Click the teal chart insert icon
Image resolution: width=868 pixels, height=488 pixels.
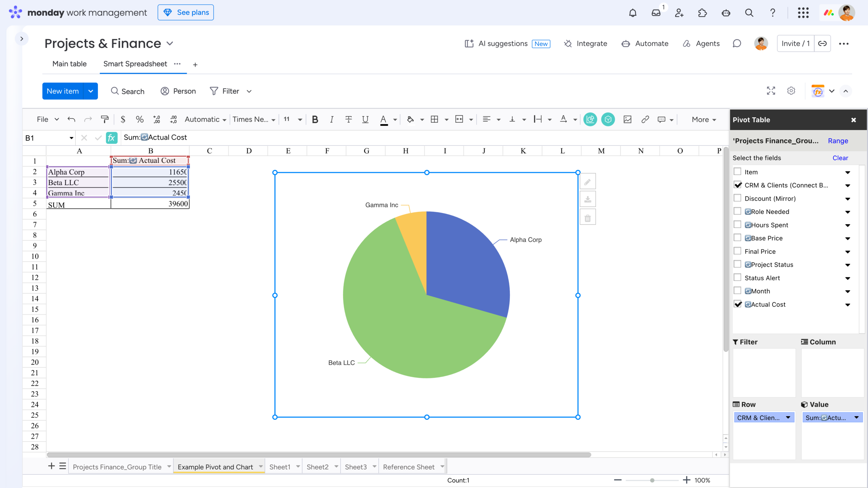(590, 119)
